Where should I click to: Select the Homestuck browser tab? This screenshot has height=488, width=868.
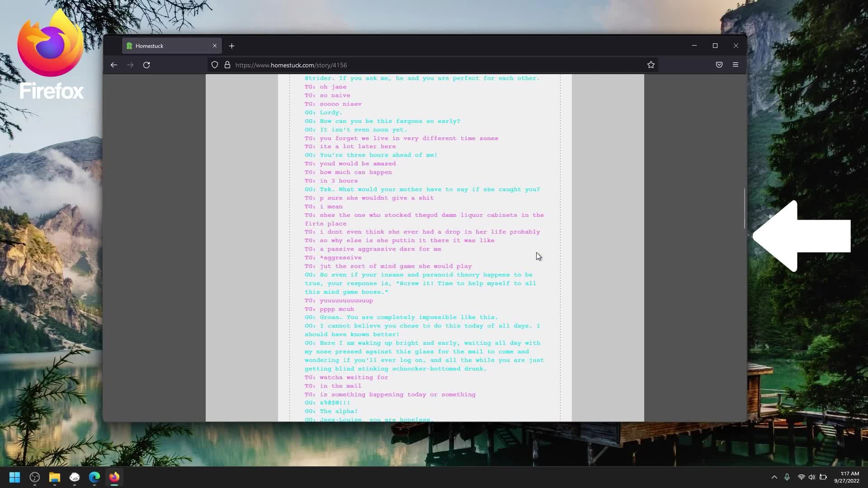tap(172, 46)
